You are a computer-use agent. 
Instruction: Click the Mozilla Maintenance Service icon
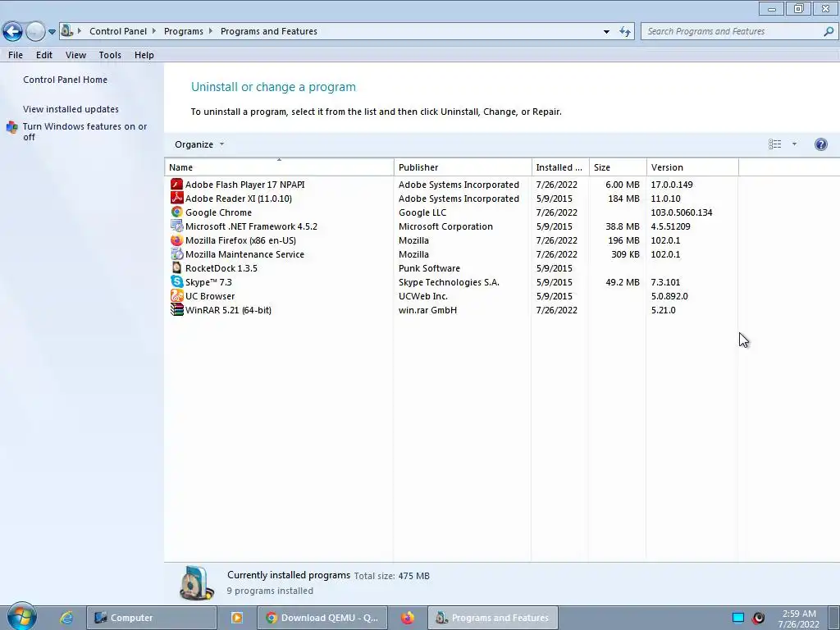point(177,254)
